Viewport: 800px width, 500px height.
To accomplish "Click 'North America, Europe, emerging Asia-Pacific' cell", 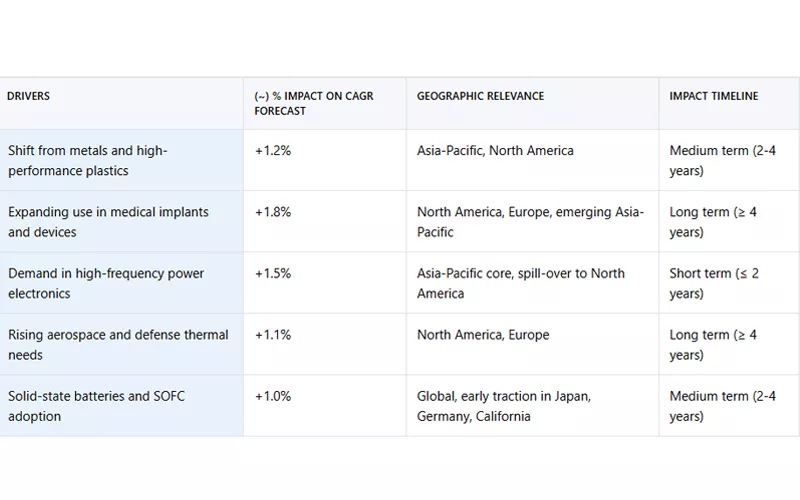I will [x=530, y=222].
